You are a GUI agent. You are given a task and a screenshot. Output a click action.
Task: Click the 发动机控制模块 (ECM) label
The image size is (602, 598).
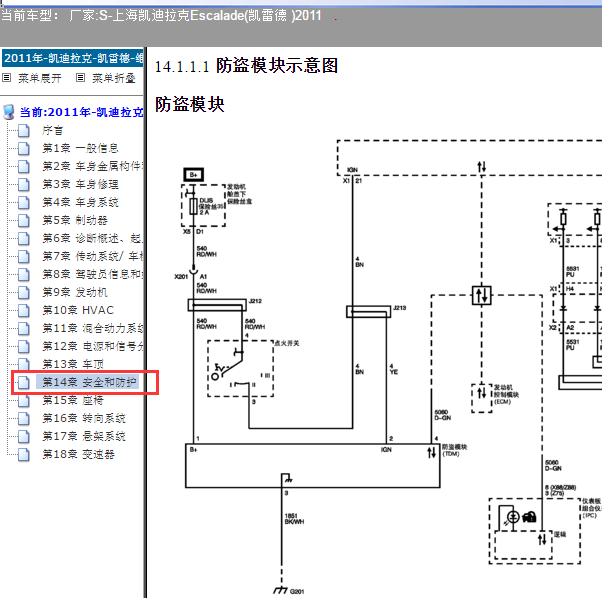(x=506, y=394)
